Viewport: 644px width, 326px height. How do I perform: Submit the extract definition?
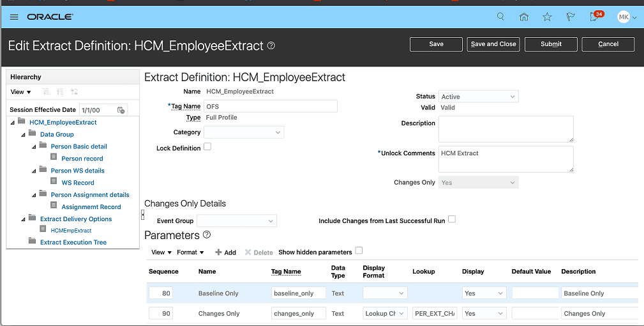pos(551,44)
